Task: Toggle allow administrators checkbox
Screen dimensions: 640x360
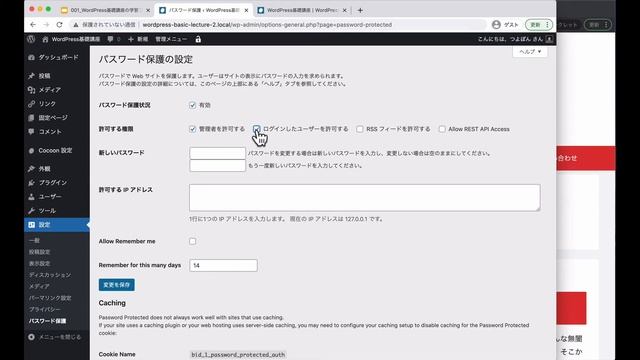Action: pyautogui.click(x=193, y=129)
